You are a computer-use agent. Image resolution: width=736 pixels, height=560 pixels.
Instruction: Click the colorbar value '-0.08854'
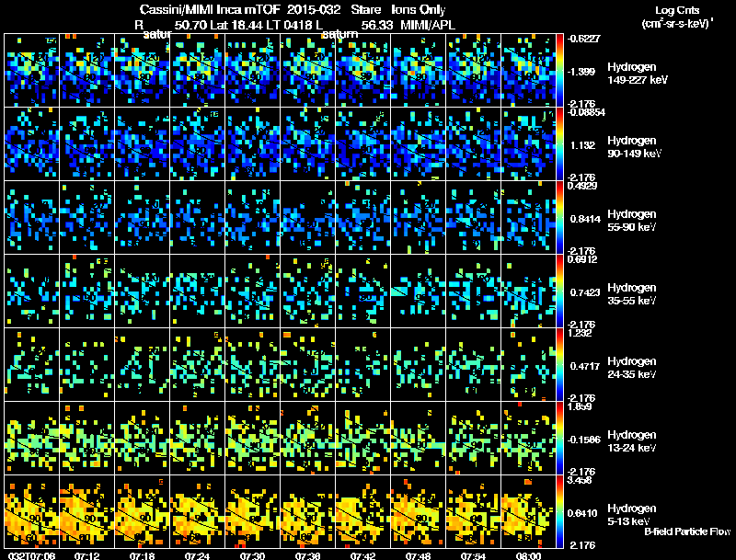click(586, 112)
